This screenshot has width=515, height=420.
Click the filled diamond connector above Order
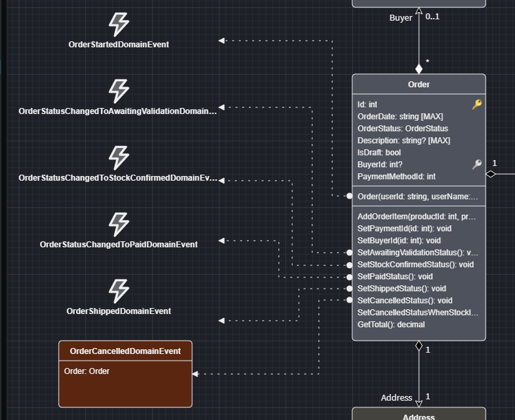pos(419,69)
